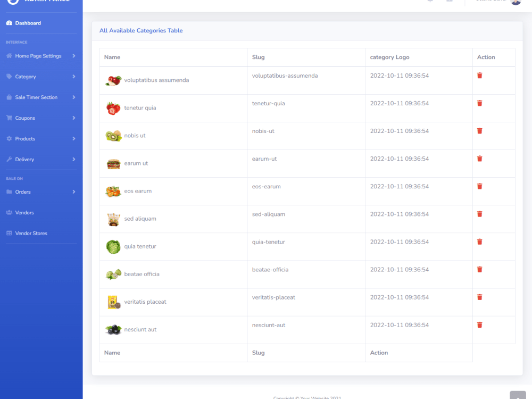The height and width of the screenshot is (399, 532).
Task: Expand Home Page Settings chevron
Action: (73, 56)
